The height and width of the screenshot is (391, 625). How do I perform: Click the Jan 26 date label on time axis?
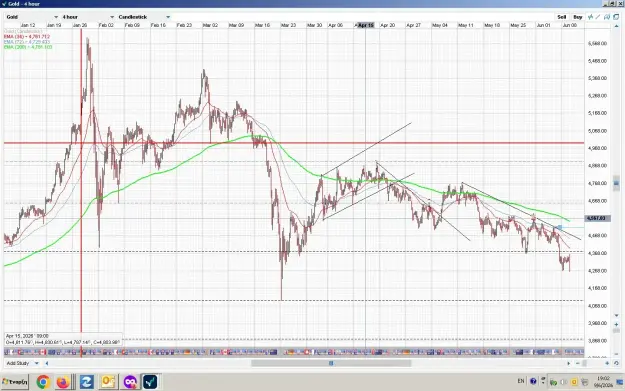(x=80, y=25)
